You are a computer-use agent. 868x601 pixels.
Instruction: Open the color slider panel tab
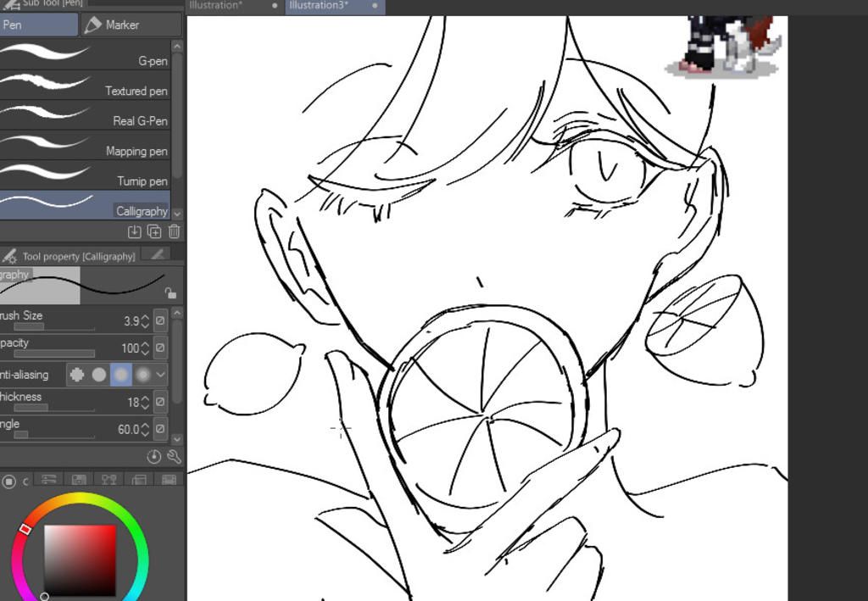click(48, 481)
